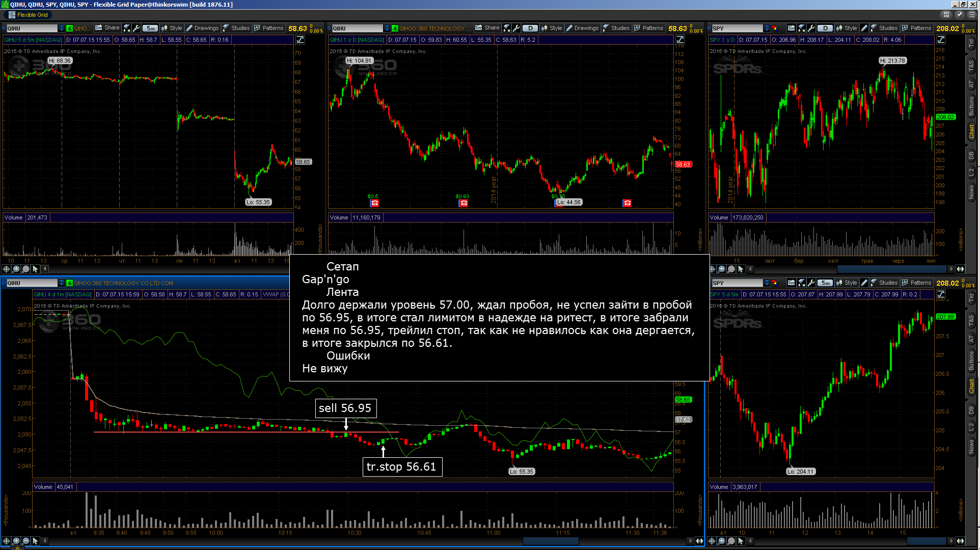
Task: Click grid layout icon in top-right window toolbar
Action: tap(946, 15)
